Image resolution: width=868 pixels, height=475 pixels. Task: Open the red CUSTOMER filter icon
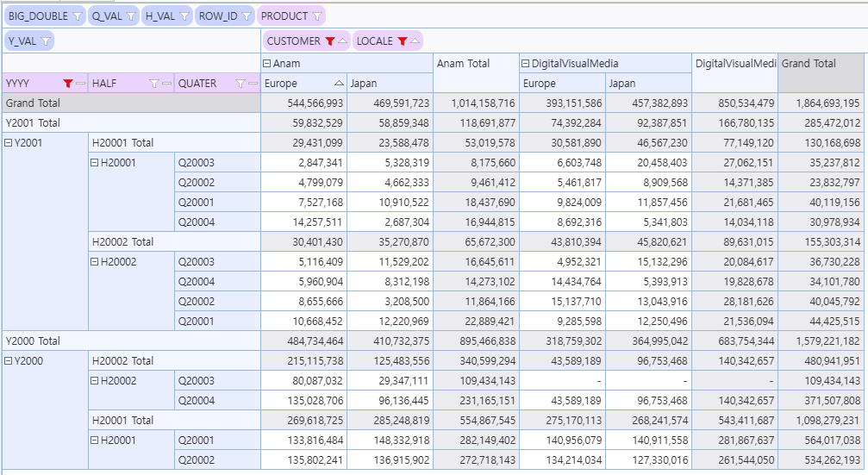pyautogui.click(x=329, y=41)
